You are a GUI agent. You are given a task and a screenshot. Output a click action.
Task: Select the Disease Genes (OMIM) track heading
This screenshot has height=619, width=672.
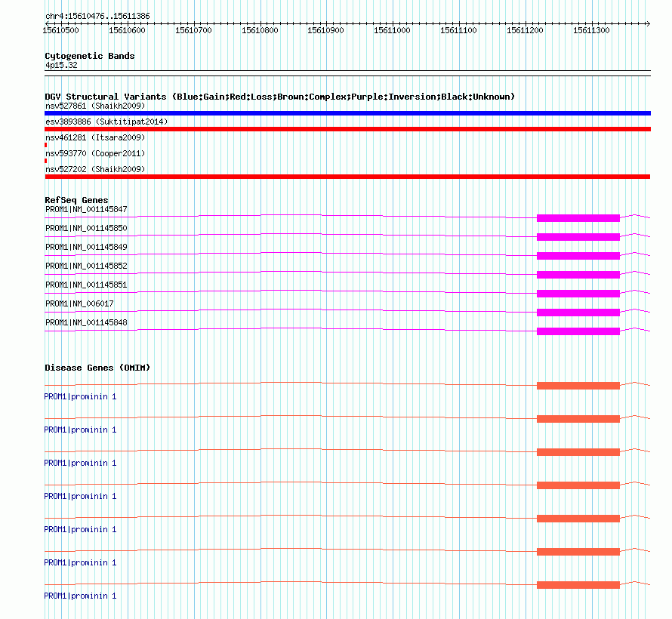click(97, 368)
